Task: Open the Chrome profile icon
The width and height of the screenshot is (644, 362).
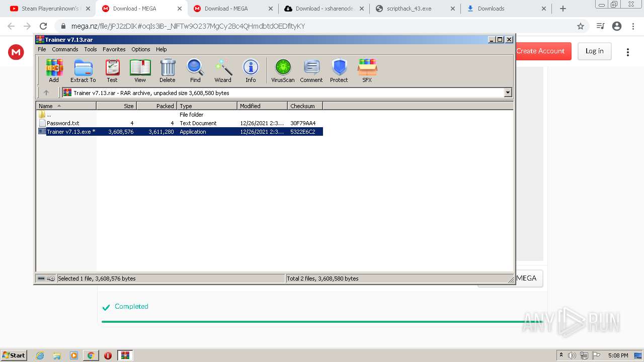Action: (x=617, y=26)
